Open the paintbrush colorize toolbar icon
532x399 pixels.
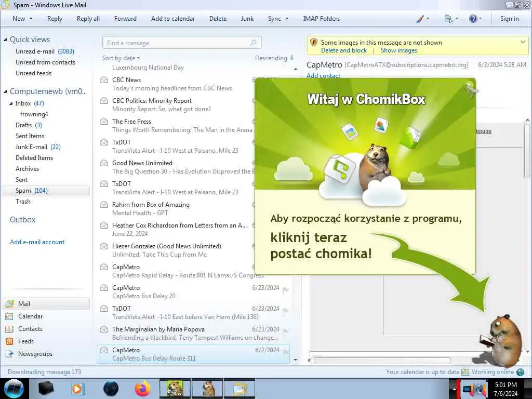click(420, 19)
